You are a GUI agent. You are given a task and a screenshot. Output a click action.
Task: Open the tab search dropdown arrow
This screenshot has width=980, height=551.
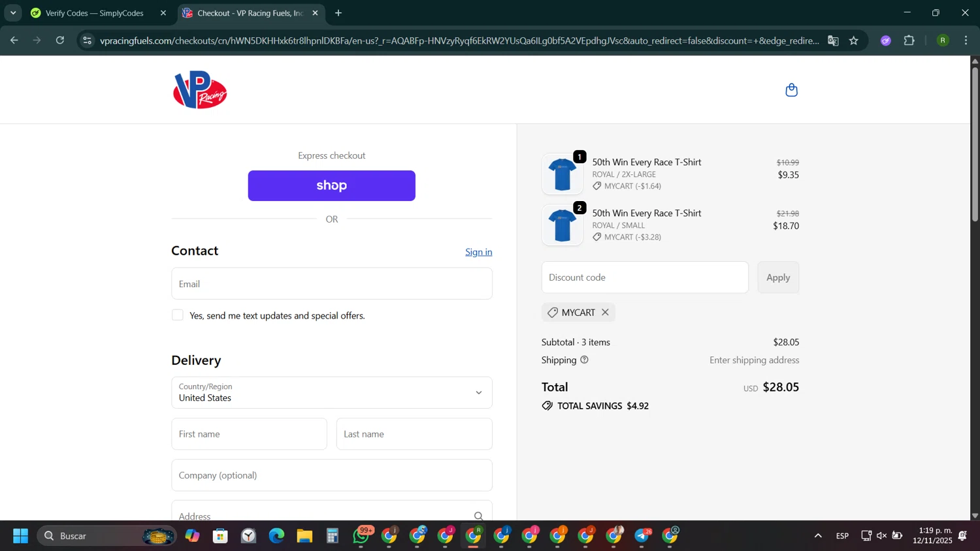tap(13, 13)
